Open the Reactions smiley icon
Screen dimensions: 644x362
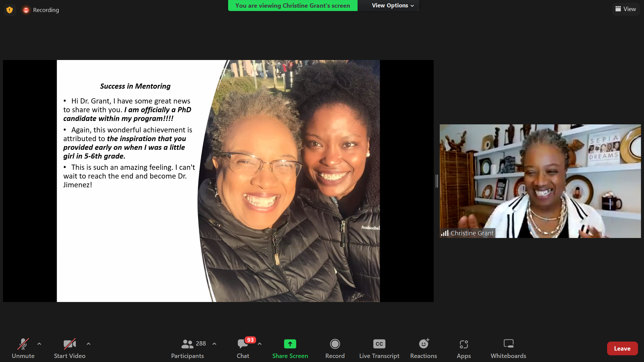[x=423, y=344]
